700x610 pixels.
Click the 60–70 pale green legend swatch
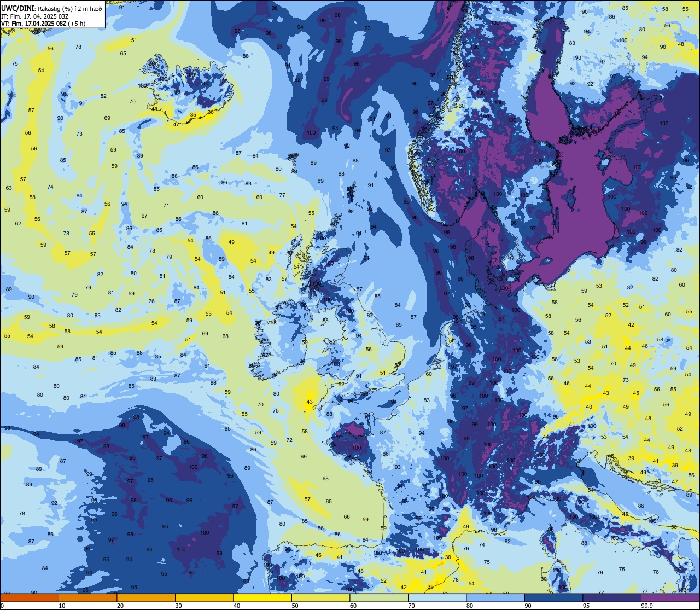(x=379, y=597)
